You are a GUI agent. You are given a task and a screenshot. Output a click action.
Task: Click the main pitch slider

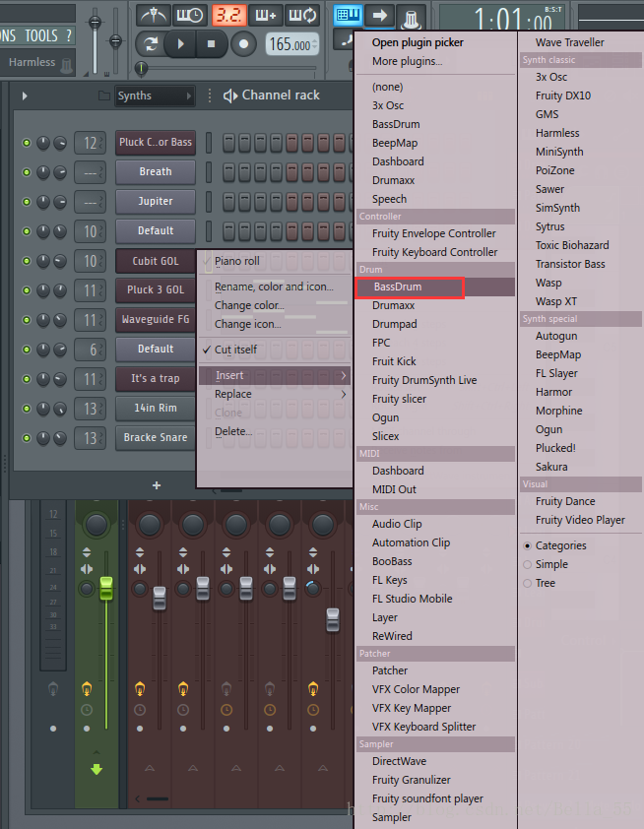pyautogui.click(x=115, y=40)
